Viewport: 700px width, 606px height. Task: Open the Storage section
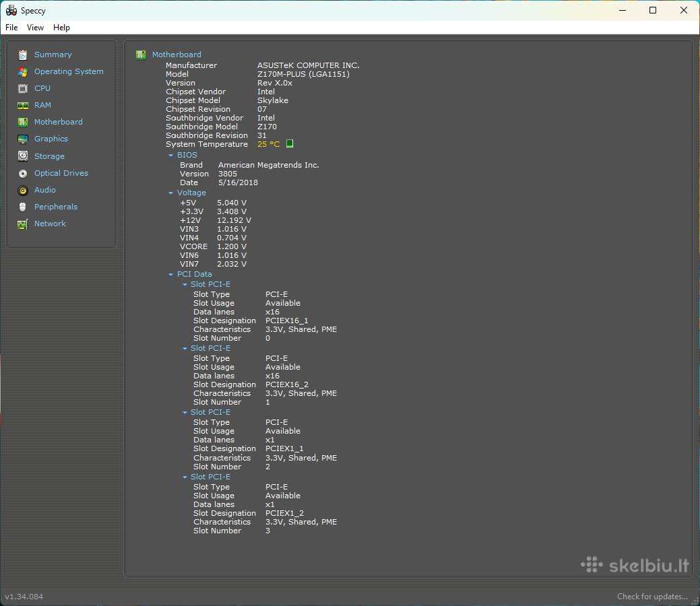tap(50, 156)
